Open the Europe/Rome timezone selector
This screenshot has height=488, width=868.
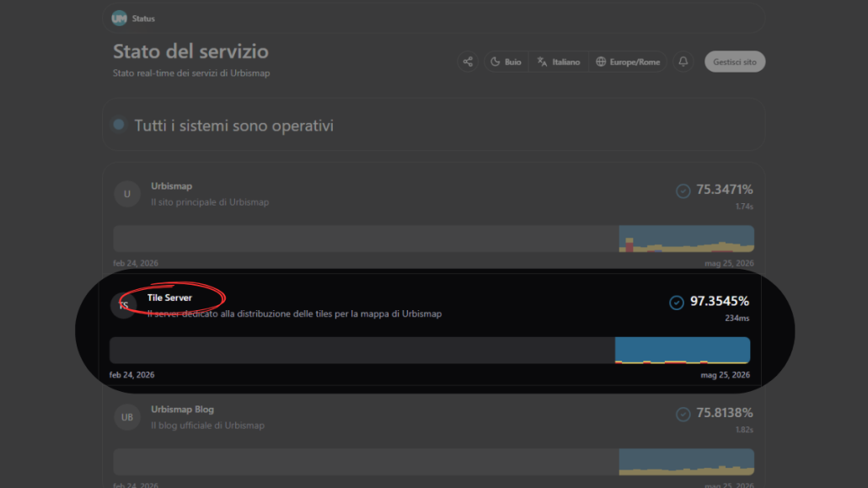[x=628, y=62]
